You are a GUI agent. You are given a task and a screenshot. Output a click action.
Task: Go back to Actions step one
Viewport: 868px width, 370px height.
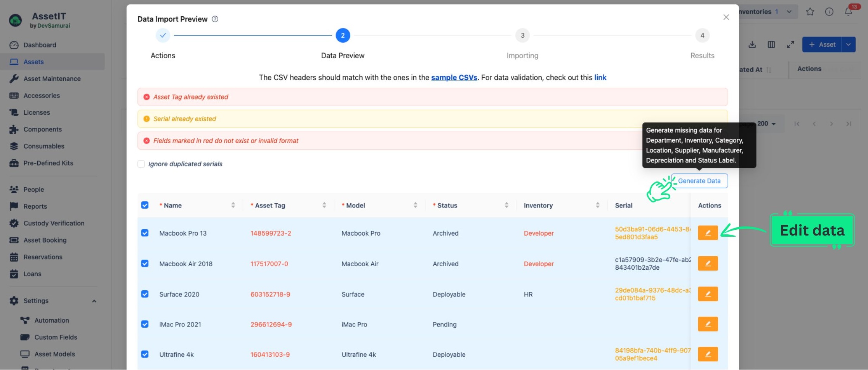coord(163,36)
